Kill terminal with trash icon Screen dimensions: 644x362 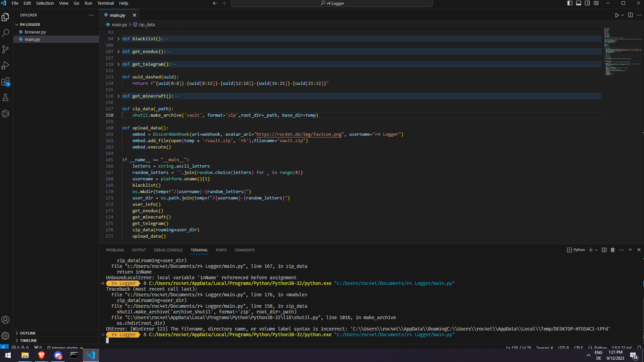[x=612, y=250]
